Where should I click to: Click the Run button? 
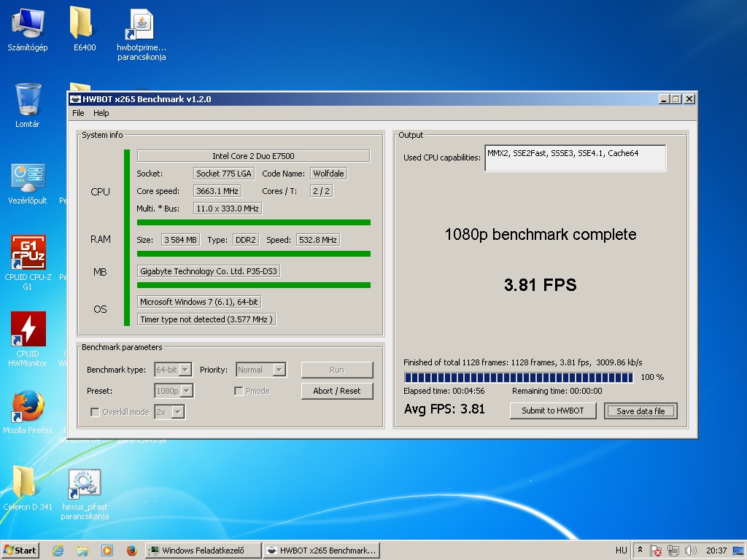(337, 370)
